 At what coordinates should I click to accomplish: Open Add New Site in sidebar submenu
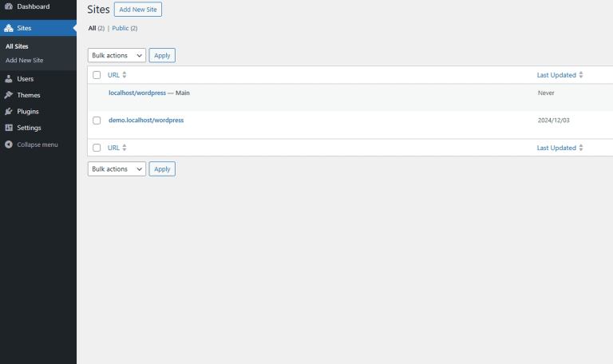(24, 61)
